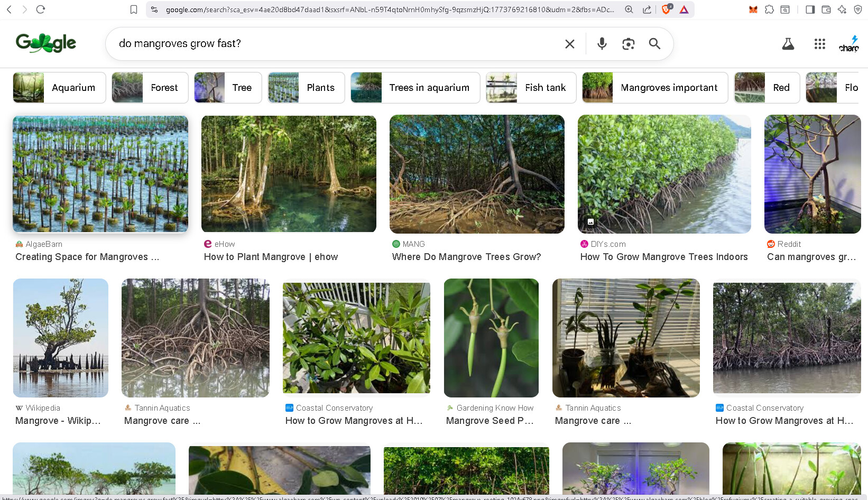
Task: Open Search Labs flask icon
Action: pos(788,44)
